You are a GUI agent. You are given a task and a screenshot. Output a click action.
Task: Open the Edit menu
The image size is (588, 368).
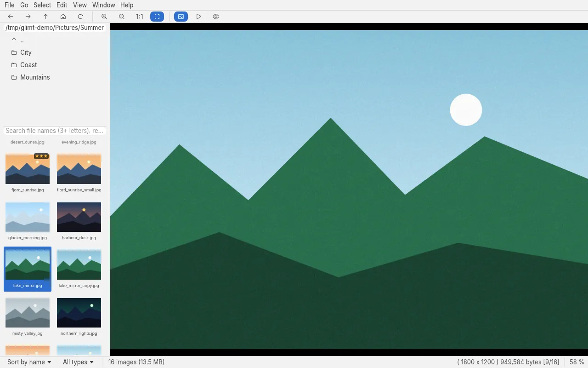point(62,5)
